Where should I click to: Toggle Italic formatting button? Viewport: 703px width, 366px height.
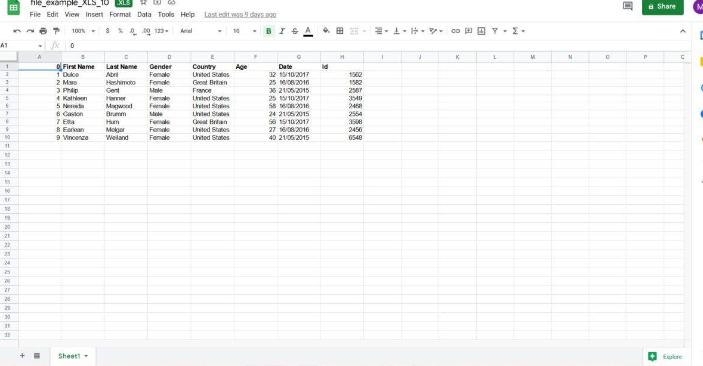point(282,31)
